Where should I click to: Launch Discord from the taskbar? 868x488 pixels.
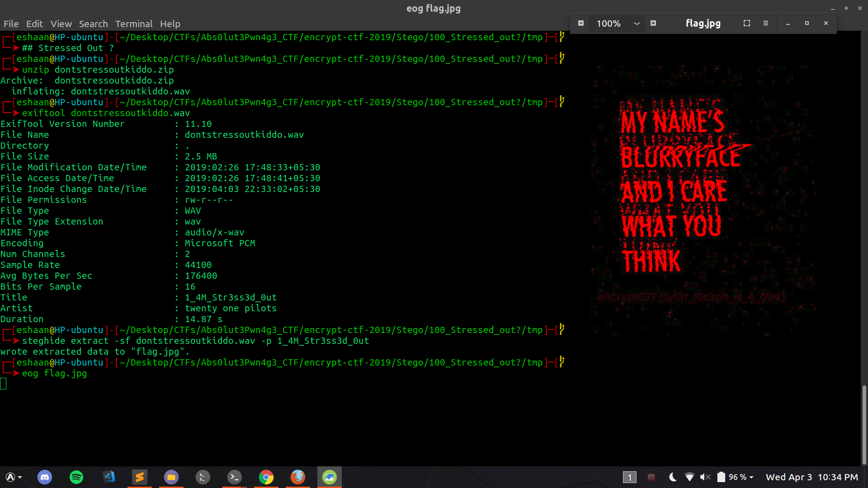pos(45,477)
